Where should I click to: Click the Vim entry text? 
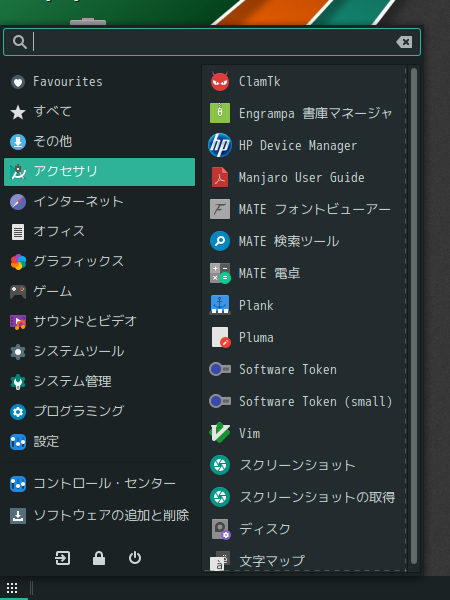249,434
